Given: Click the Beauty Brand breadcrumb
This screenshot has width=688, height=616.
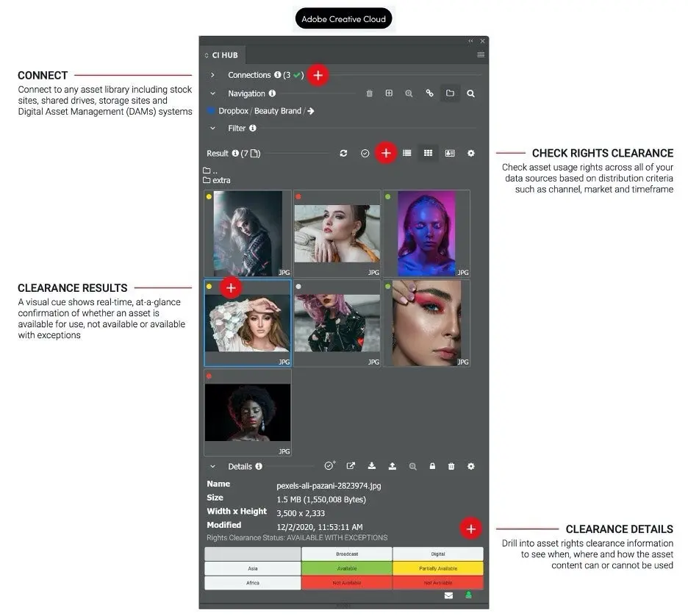Looking at the screenshot, I should (278, 111).
